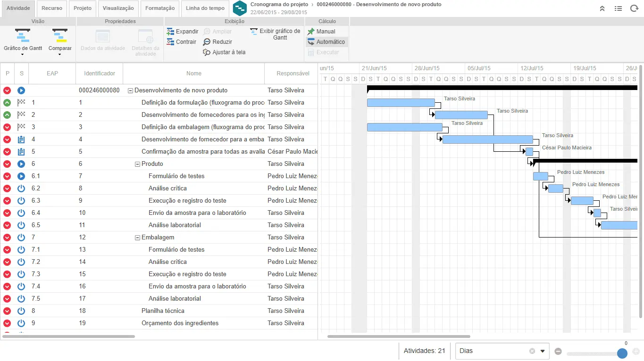
Task: Open the Comparar dropdown arrow
Action: 60,55
